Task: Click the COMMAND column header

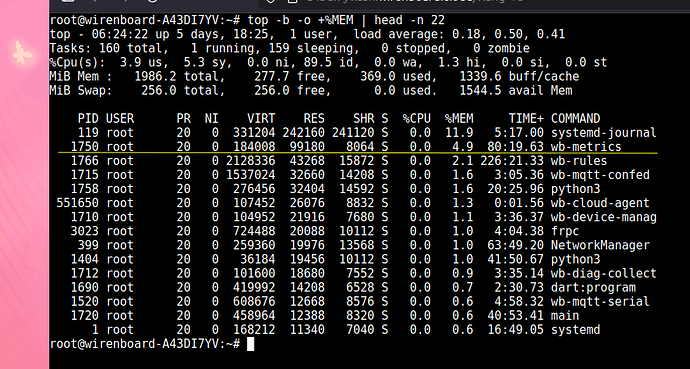Action: 576,119
